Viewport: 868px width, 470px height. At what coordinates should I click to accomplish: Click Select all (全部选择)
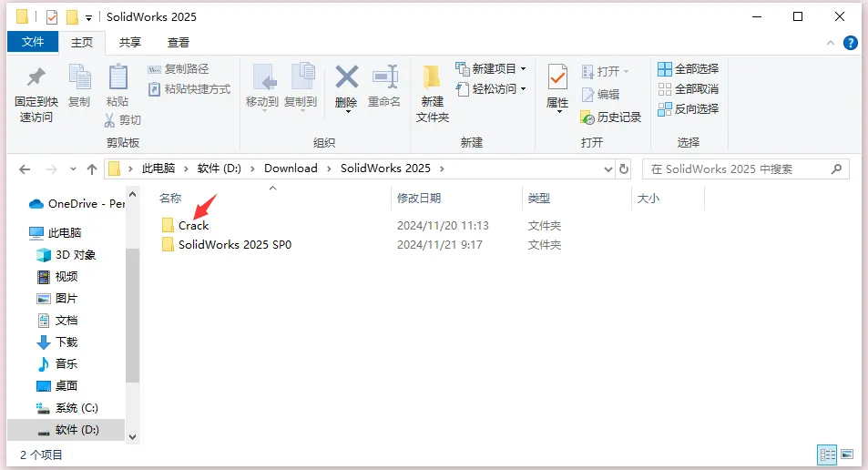[x=688, y=68]
